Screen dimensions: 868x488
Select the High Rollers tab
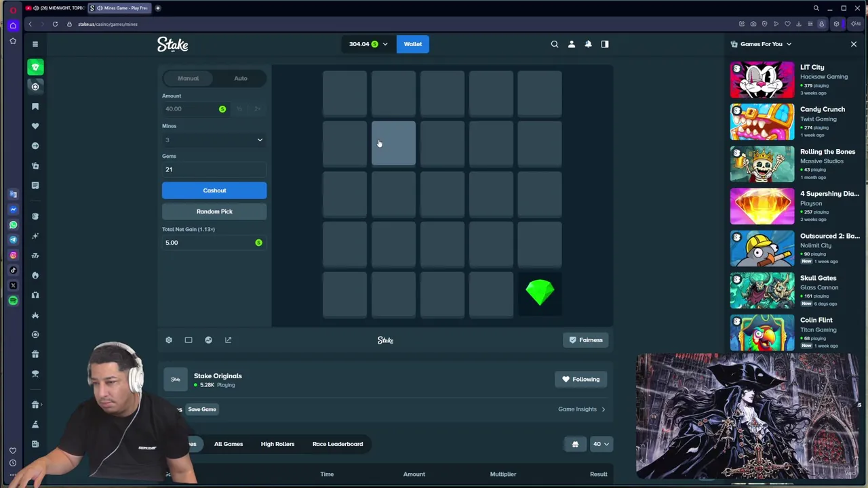tap(277, 444)
